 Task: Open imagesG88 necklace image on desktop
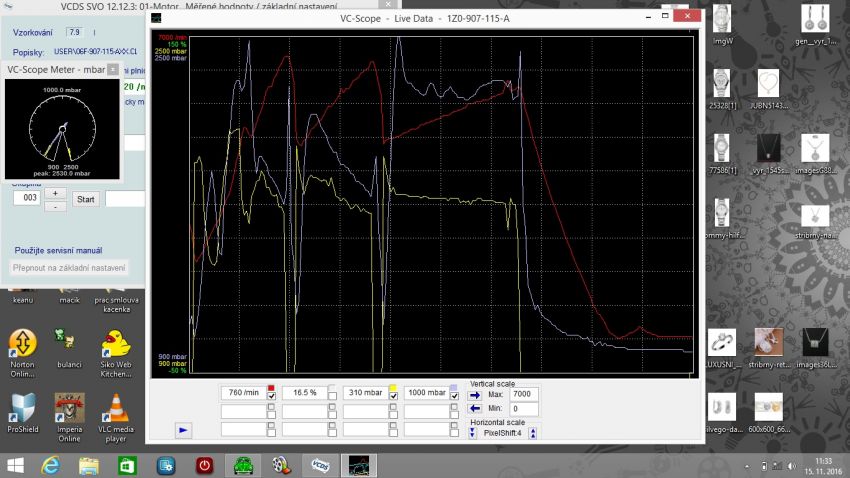click(815, 154)
